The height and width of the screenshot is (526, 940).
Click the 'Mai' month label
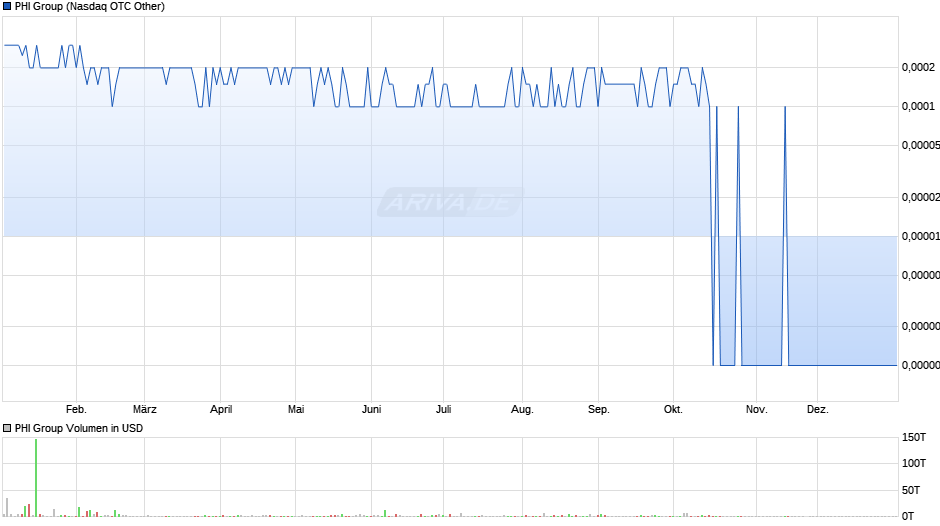coord(296,409)
